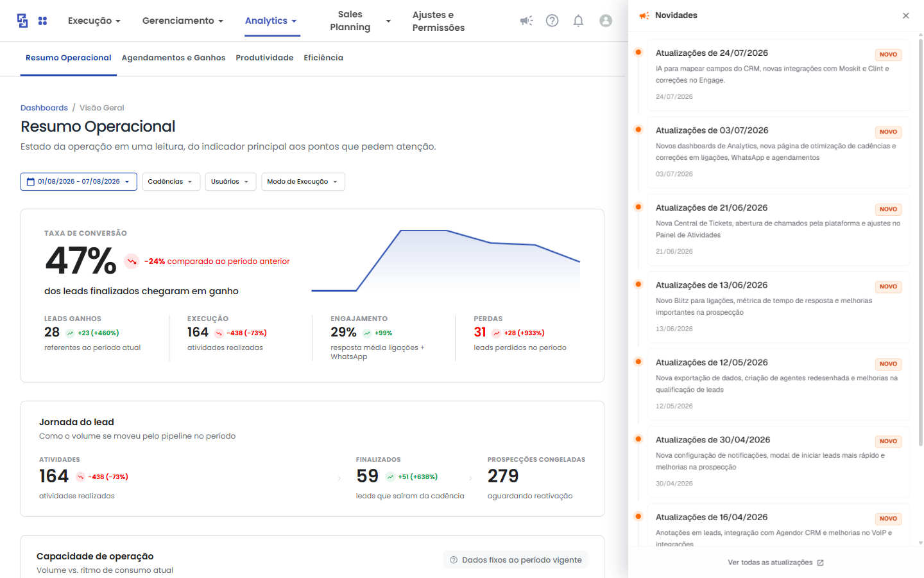Select the Resumo Operacional tab
This screenshot has width=924, height=578.
69,58
